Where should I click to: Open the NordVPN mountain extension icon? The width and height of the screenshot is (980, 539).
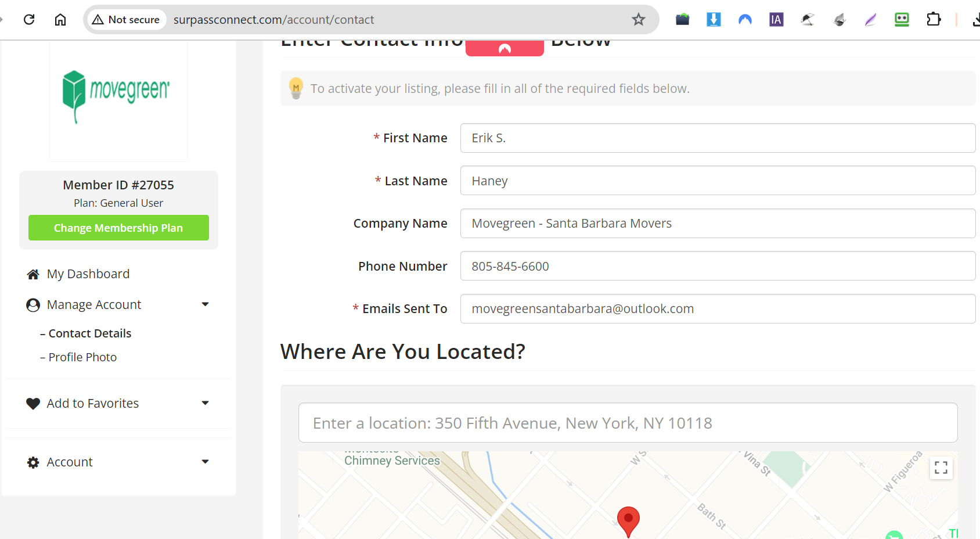pos(745,20)
